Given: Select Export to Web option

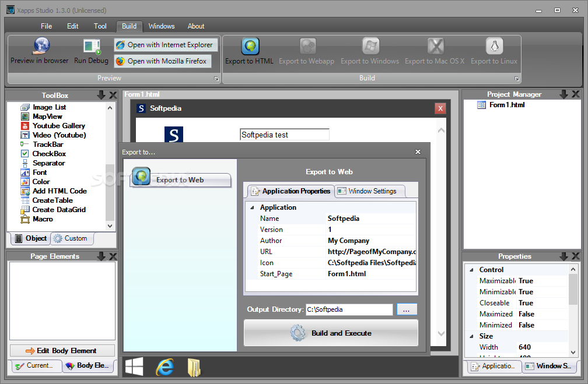Looking at the screenshot, I should 180,180.
